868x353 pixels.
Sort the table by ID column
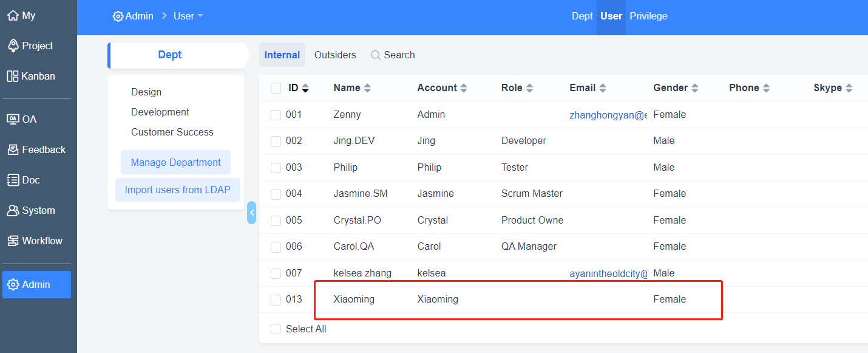pyautogui.click(x=305, y=88)
